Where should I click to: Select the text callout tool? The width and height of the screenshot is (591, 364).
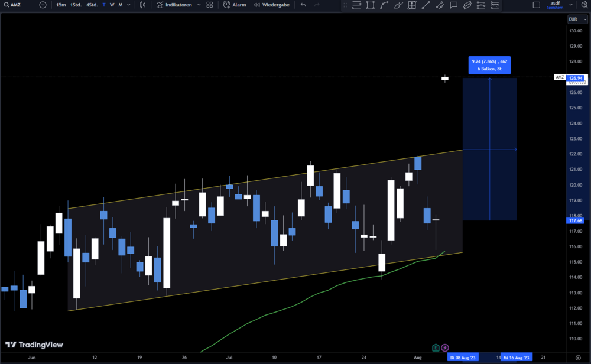[454, 5]
